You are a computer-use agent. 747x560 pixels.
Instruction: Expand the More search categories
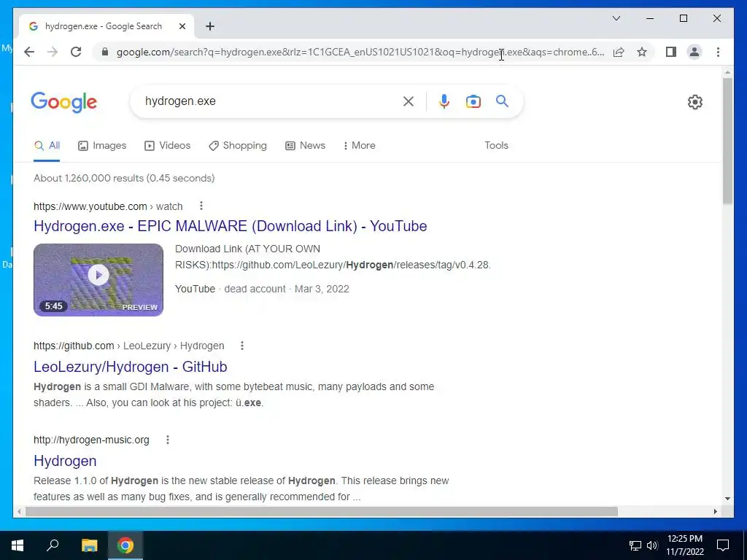359,146
